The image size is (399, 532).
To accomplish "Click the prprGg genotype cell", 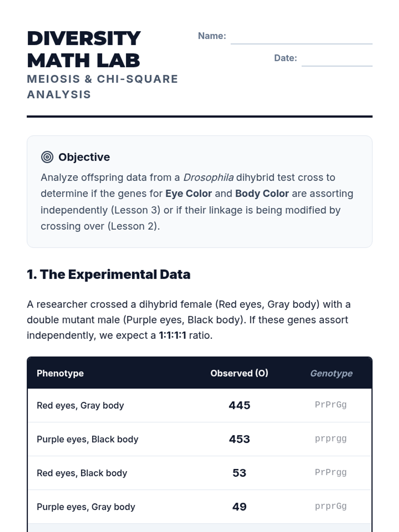I will click(331, 506).
